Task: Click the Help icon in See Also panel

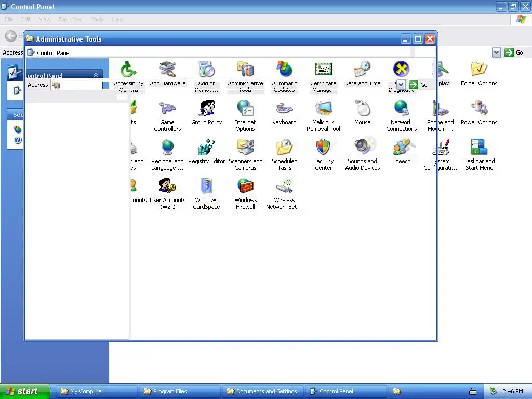Action: (x=18, y=140)
